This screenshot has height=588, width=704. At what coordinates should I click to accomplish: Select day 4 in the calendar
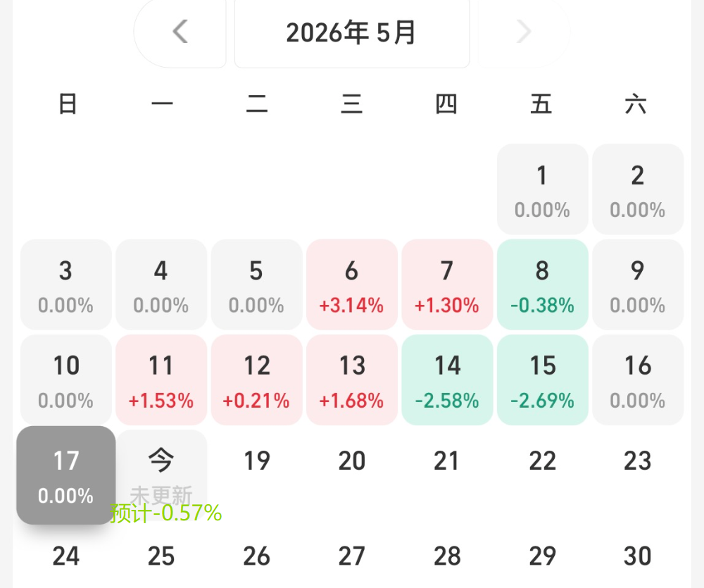[x=161, y=284]
